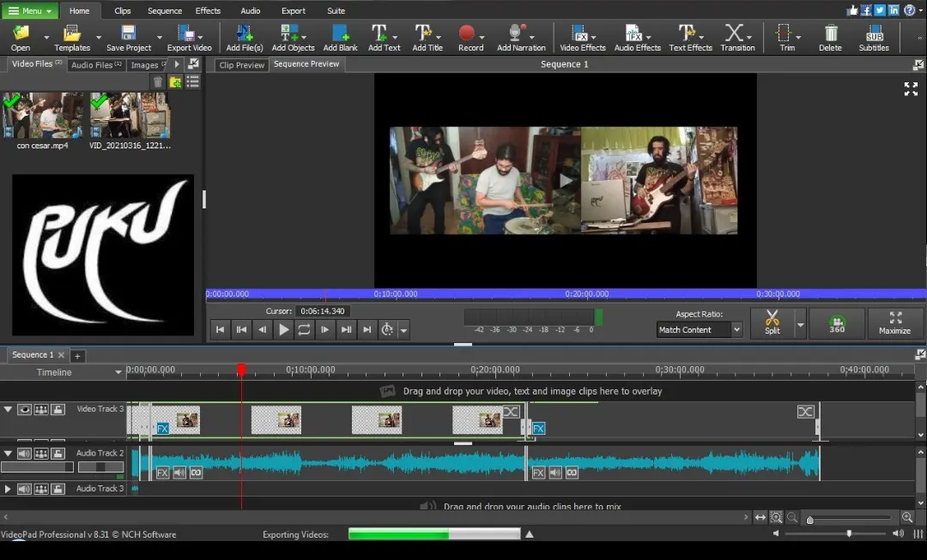Insert a blank clip with Add Blank

[x=341, y=37]
